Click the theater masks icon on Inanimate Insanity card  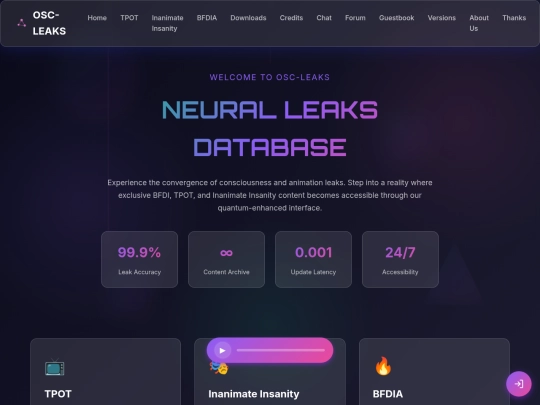[219, 368]
